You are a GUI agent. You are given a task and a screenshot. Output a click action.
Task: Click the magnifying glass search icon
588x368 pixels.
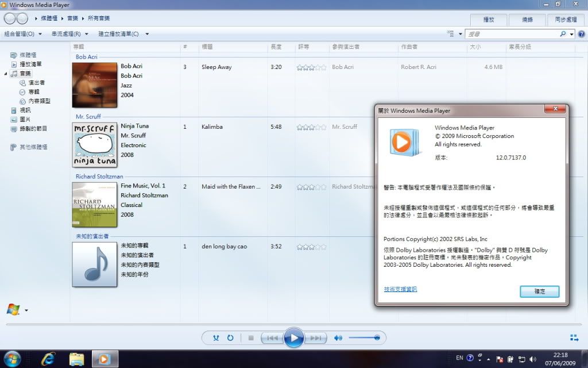pyautogui.click(x=563, y=34)
